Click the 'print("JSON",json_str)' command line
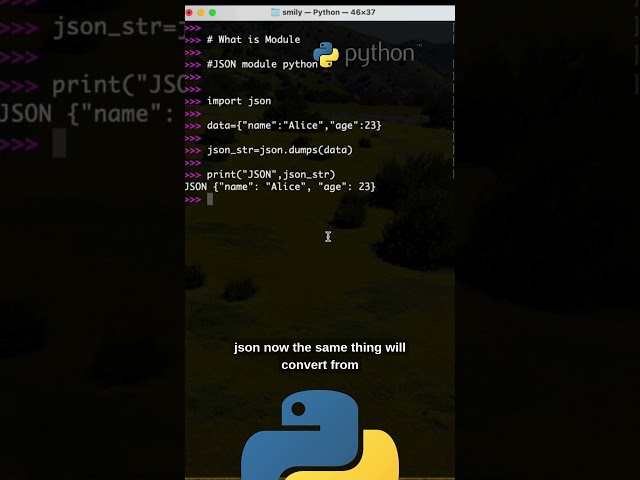Screen dimensions: 640x480 pos(271,174)
